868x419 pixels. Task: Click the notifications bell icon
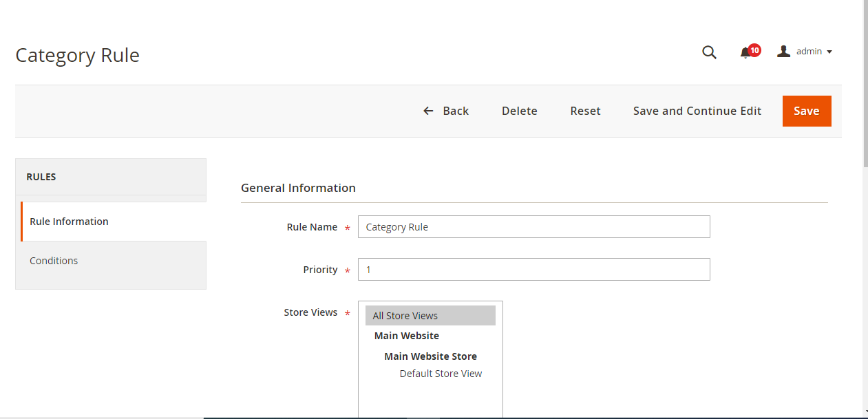click(x=745, y=53)
